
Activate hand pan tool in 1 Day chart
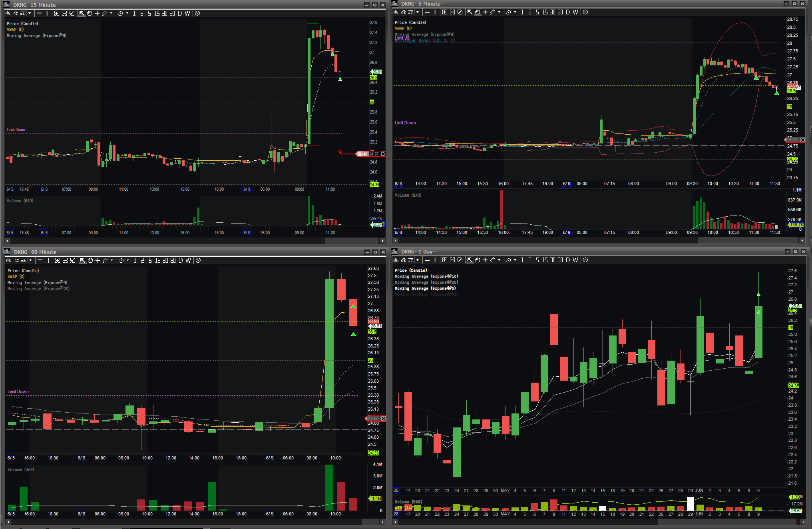coord(478,260)
